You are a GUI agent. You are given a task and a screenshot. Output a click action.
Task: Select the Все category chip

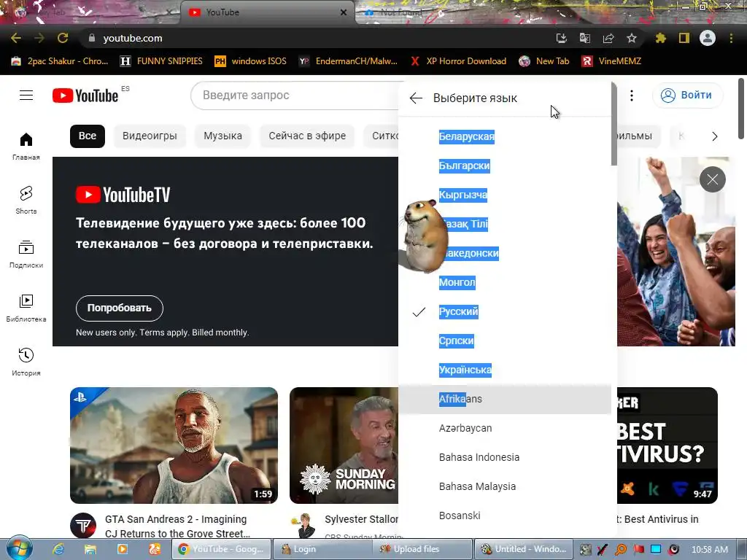pyautogui.click(x=88, y=136)
